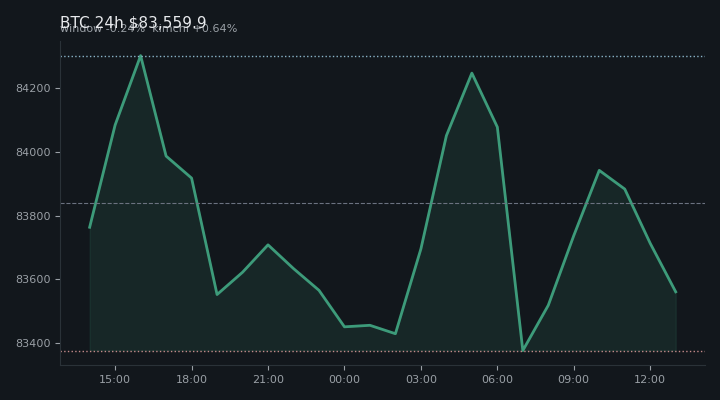Click the price peak at 10:00
The height and width of the screenshot is (400, 720).
tap(599, 170)
